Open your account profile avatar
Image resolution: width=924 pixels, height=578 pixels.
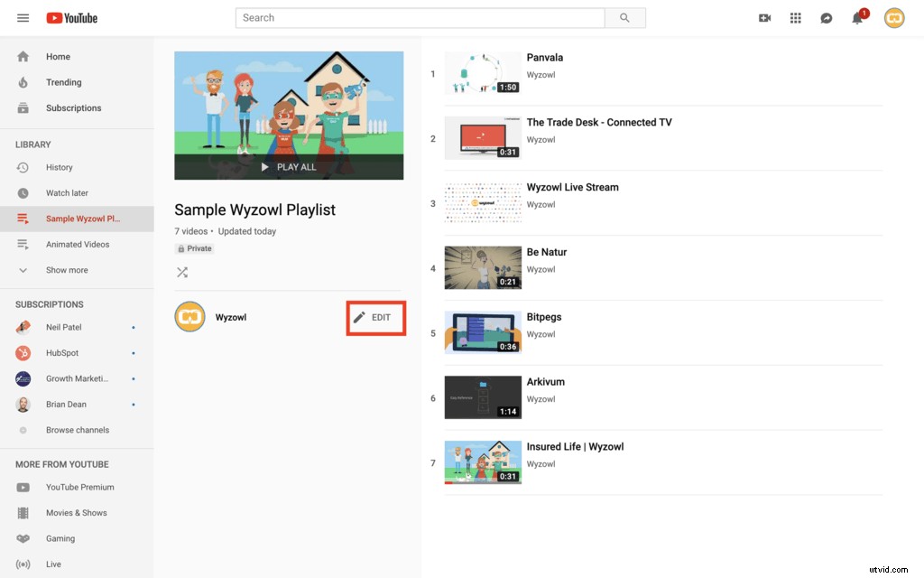click(x=893, y=17)
